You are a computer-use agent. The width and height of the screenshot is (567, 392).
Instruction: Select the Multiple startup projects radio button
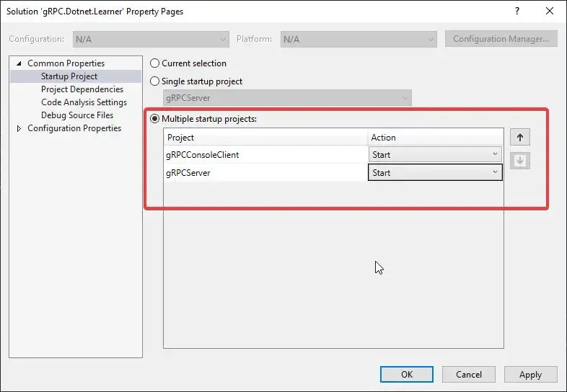tap(154, 119)
